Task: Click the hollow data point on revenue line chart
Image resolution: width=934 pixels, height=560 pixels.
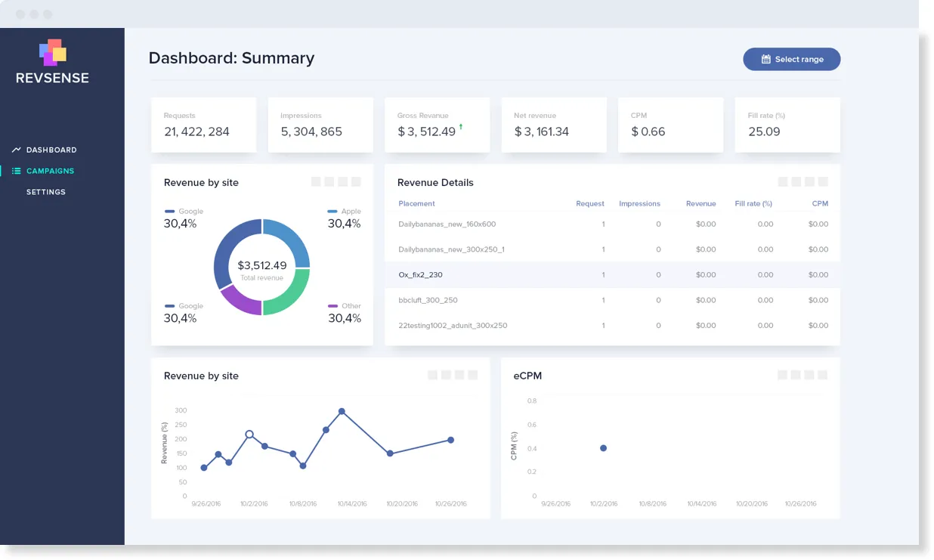Action: [249, 435]
